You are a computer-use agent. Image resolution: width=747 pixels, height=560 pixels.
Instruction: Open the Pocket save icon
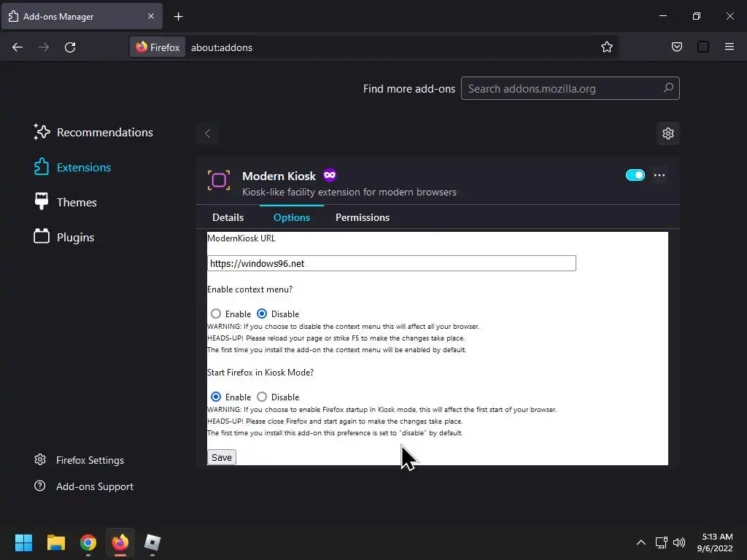pos(676,47)
